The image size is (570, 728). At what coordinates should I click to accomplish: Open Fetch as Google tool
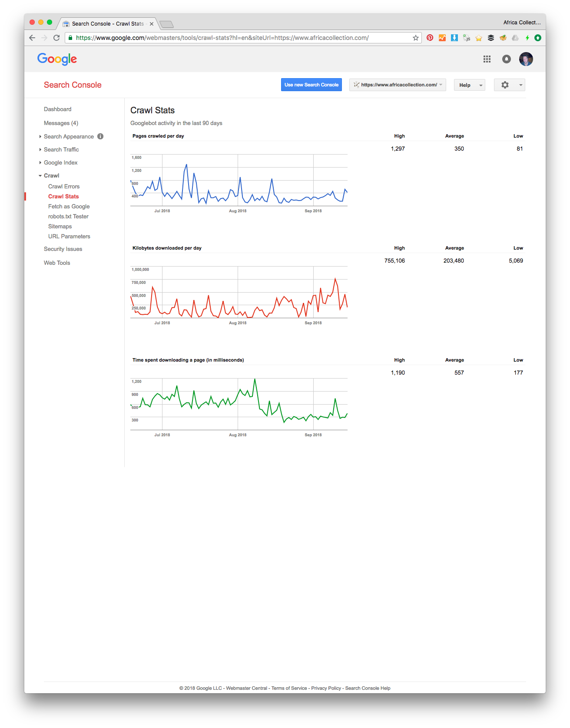[x=69, y=206]
